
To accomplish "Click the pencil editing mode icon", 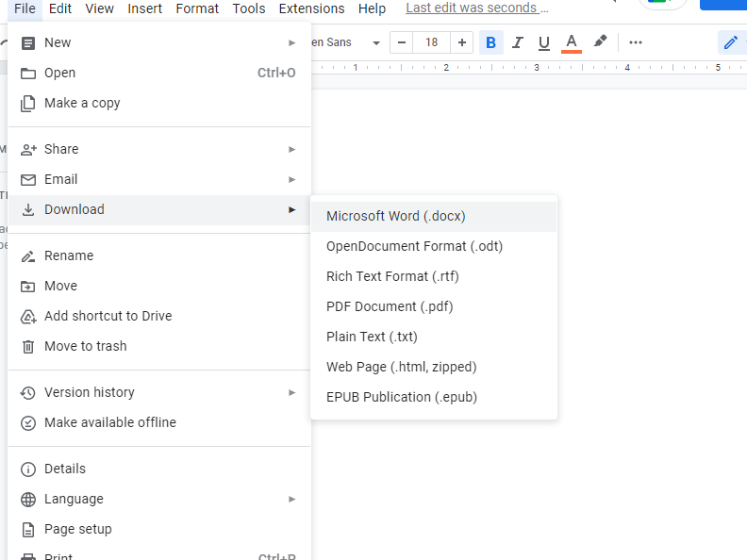I will coord(730,42).
